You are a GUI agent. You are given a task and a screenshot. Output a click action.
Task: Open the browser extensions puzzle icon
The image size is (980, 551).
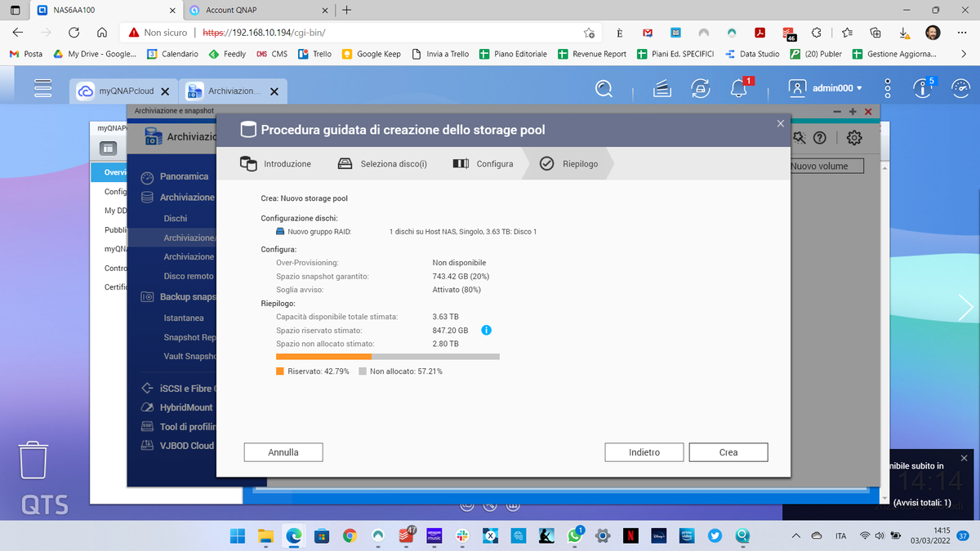(x=816, y=33)
